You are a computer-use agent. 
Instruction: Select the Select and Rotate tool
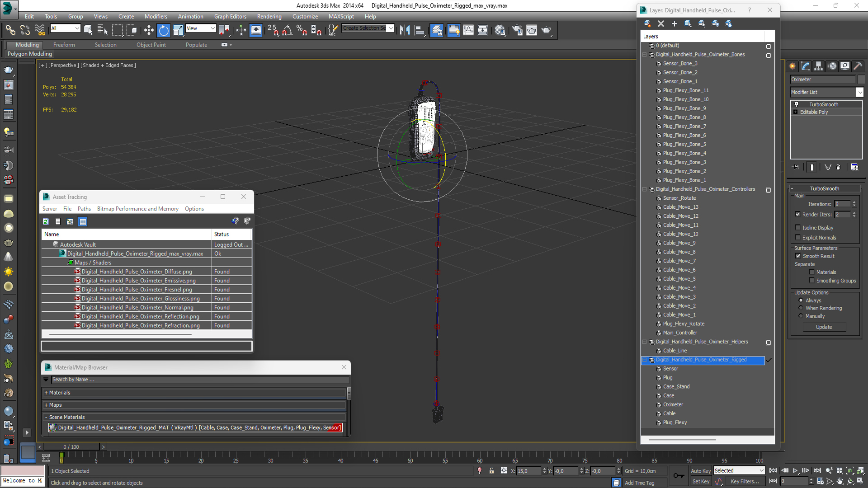point(164,30)
